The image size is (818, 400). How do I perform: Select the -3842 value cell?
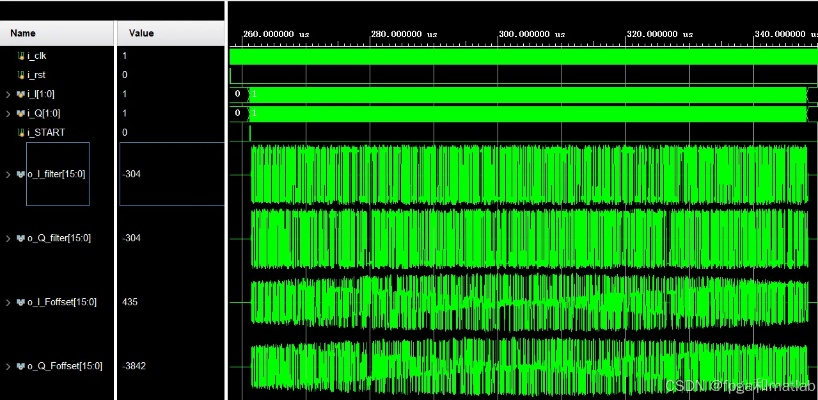pyautogui.click(x=135, y=366)
